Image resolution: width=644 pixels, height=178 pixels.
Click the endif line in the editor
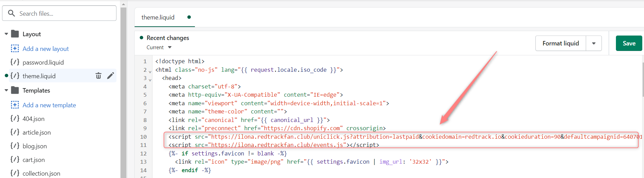[189, 170]
